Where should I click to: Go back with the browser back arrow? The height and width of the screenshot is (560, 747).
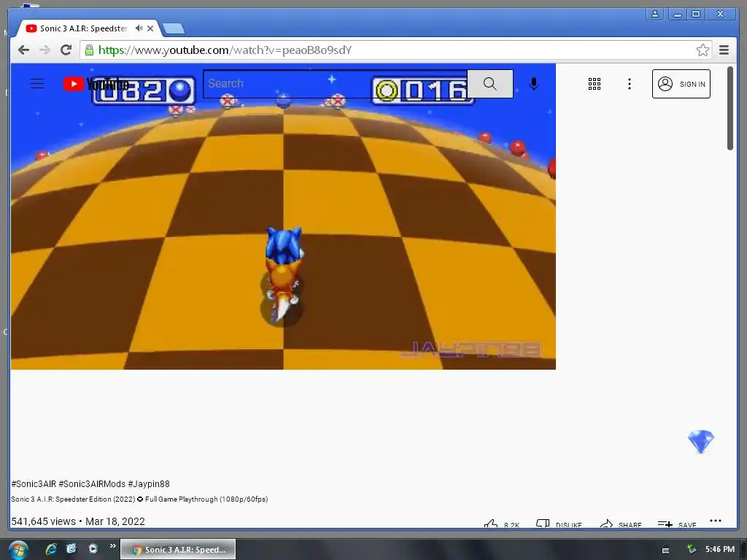point(23,50)
